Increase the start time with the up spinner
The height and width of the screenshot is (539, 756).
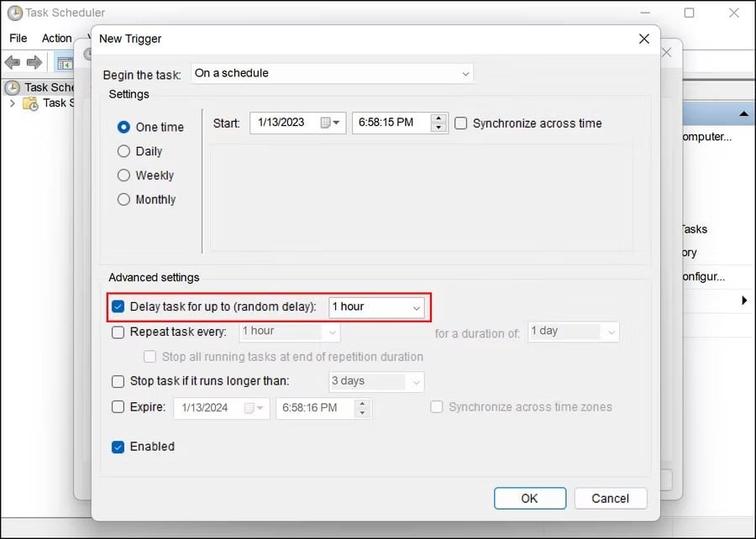[x=438, y=118]
